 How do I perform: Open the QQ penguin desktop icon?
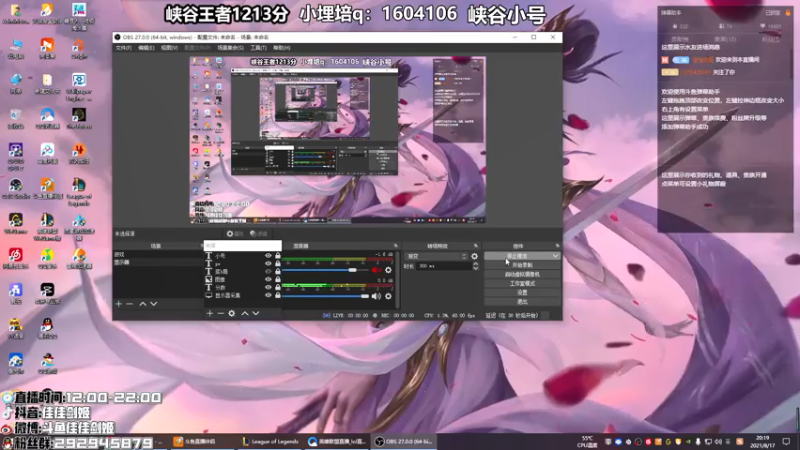click(47, 328)
